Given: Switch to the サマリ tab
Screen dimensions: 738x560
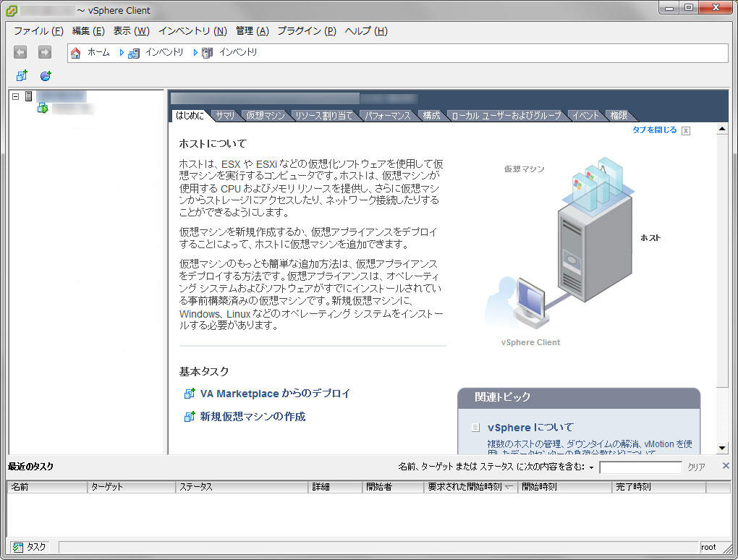Looking at the screenshot, I should pyautogui.click(x=225, y=115).
